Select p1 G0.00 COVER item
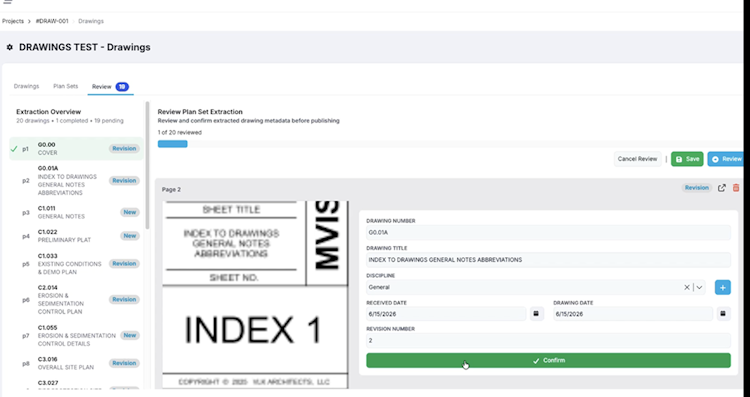The width and height of the screenshot is (750, 397). coord(76,149)
